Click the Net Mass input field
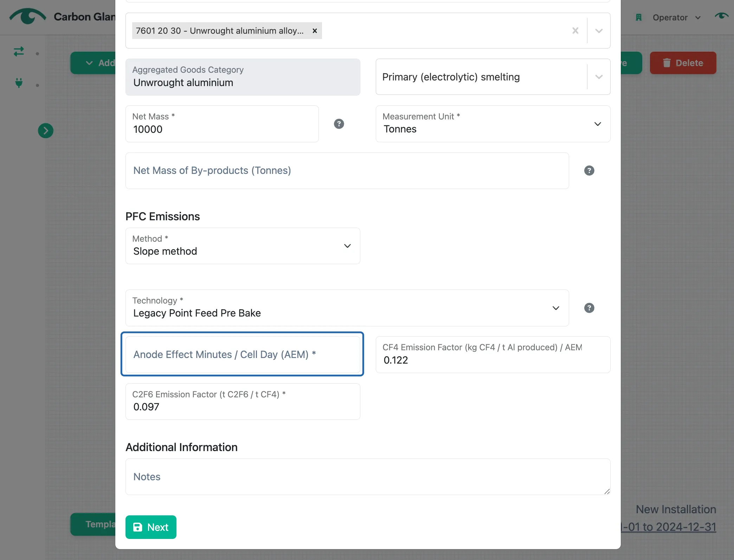The height and width of the screenshot is (560, 734). [222, 124]
